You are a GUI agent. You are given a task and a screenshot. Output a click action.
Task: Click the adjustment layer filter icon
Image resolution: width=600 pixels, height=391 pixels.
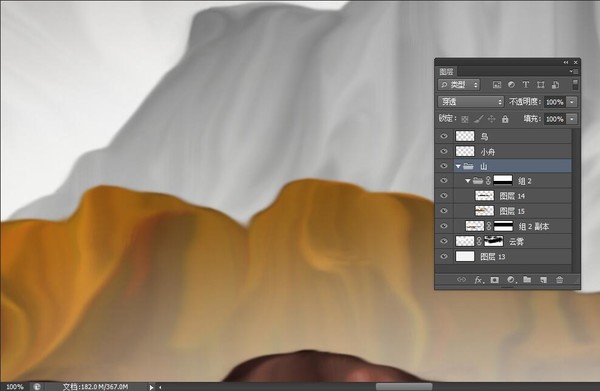(511, 85)
